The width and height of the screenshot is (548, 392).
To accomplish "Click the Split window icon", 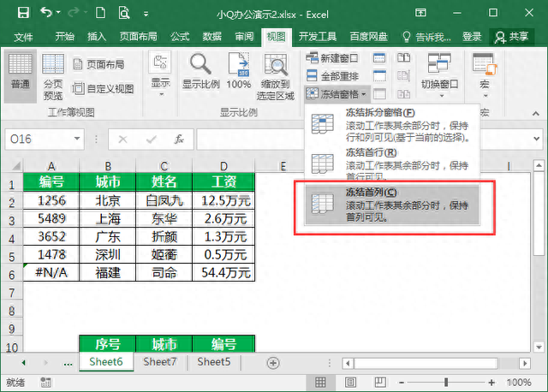I will pyautogui.click(x=379, y=57).
